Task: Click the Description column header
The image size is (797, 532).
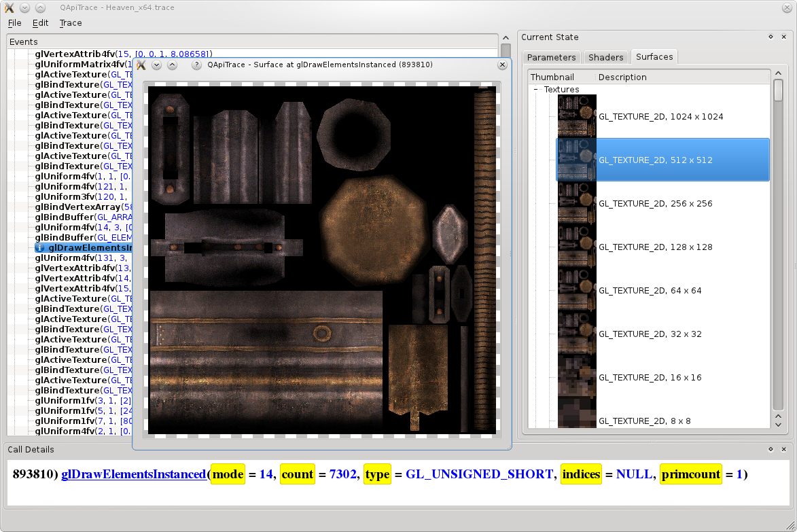Action: [622, 77]
